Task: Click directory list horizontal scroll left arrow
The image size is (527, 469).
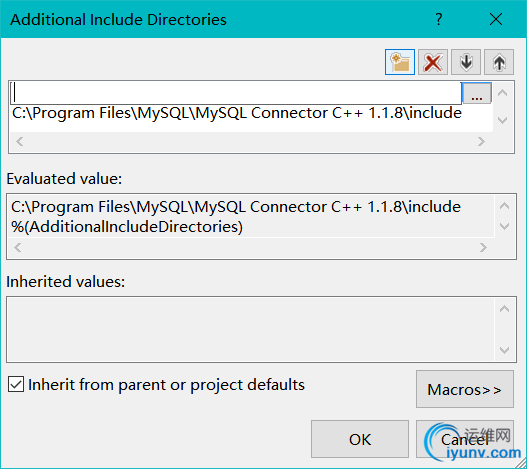Action: [x=19, y=142]
